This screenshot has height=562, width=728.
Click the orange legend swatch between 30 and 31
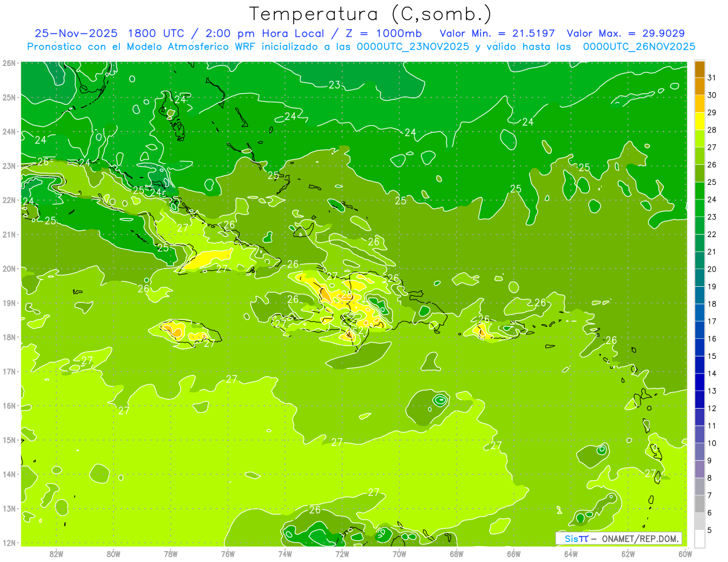pos(699,86)
